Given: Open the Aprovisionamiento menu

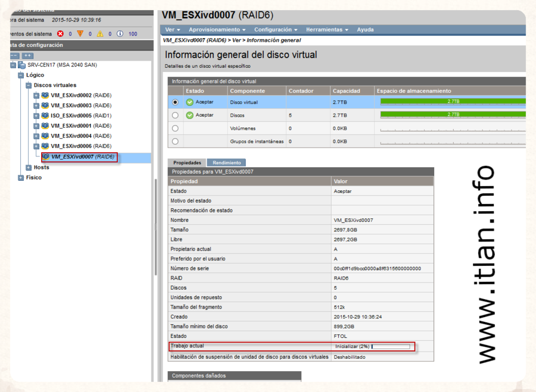Looking at the screenshot, I should point(217,30).
